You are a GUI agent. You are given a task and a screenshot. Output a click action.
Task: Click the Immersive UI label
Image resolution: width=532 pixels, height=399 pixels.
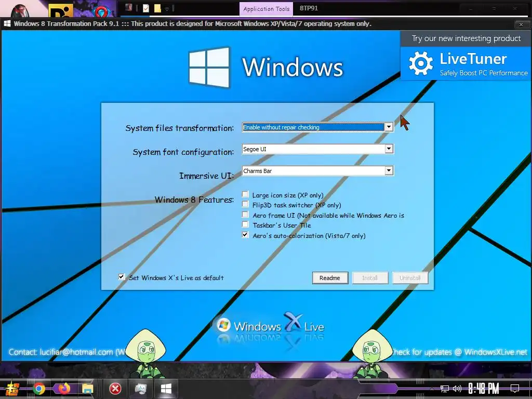[x=206, y=176]
